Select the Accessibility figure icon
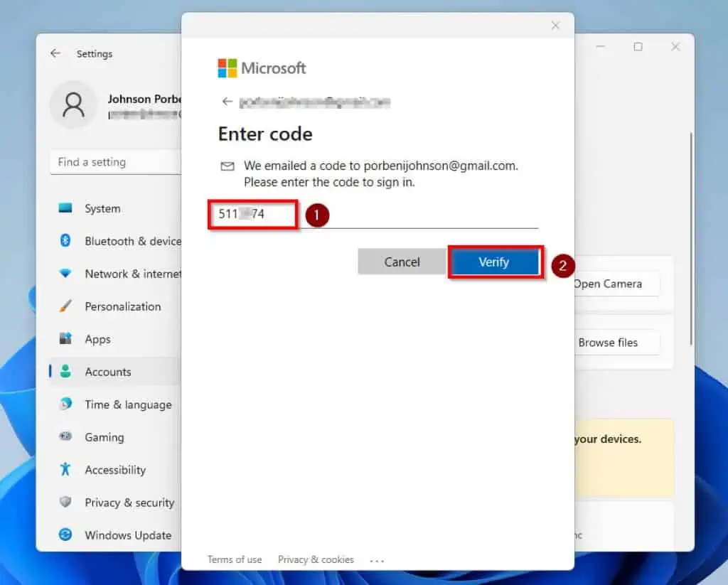 [x=65, y=470]
